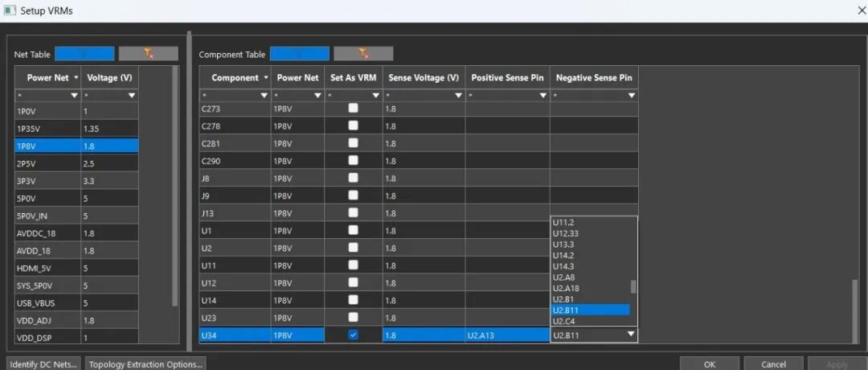Select the USB_VBUS power net row
The height and width of the screenshot is (370, 868).
(x=76, y=303)
